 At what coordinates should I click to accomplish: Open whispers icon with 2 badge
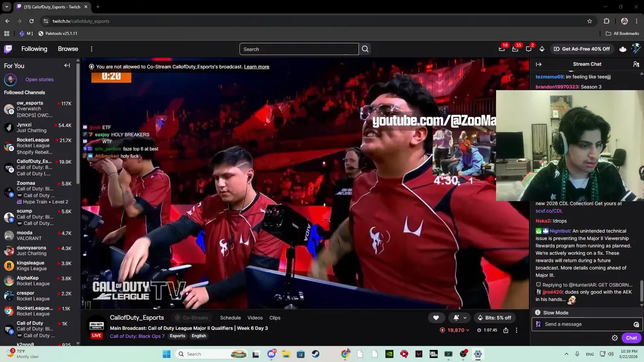529,49
